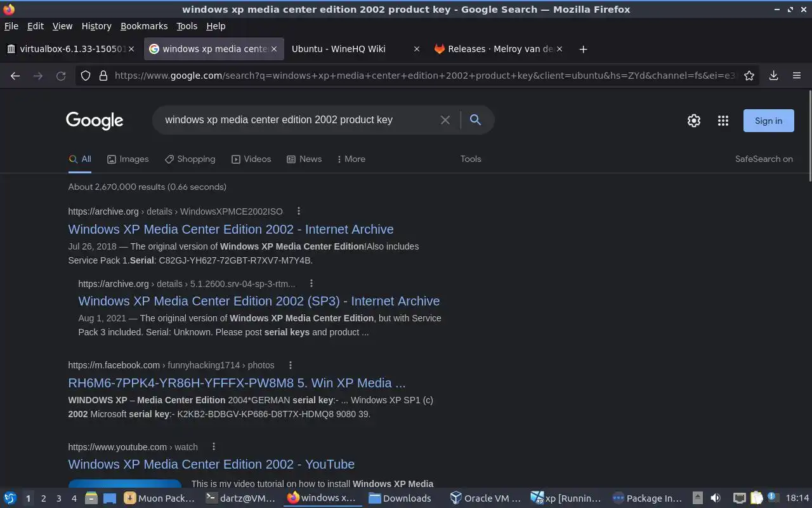Go back to the previous page
Image resolution: width=812 pixels, height=508 pixels.
coord(15,76)
